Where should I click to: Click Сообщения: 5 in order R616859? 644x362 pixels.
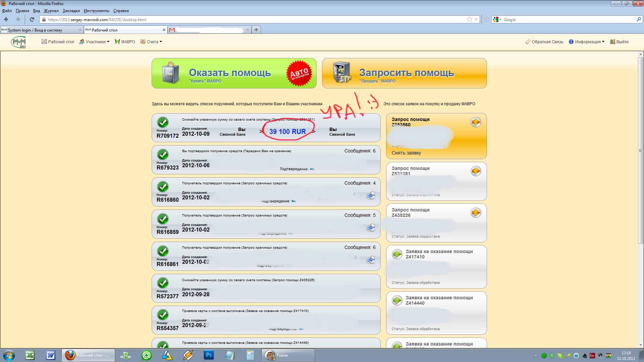point(360,215)
